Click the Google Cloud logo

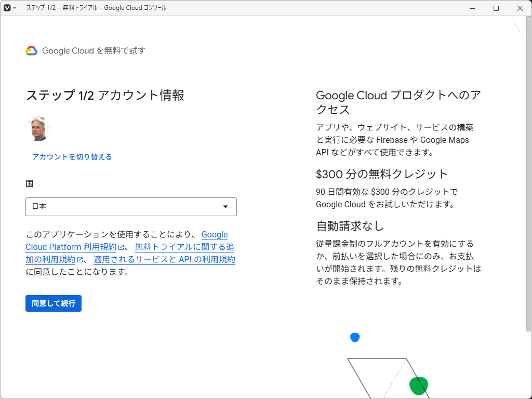tap(31, 50)
